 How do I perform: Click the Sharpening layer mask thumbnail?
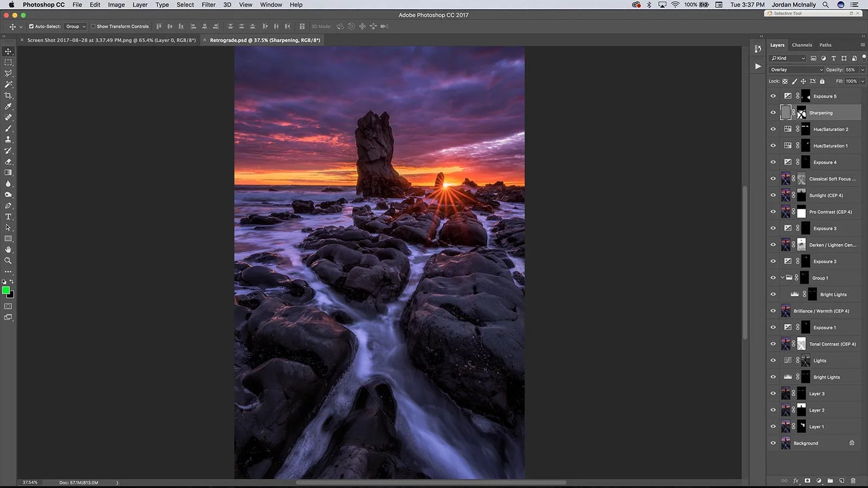click(x=801, y=113)
